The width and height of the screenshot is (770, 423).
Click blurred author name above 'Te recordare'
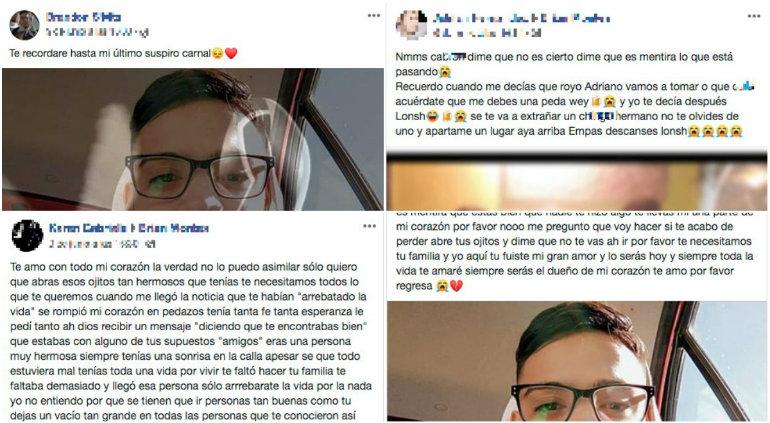point(83,17)
